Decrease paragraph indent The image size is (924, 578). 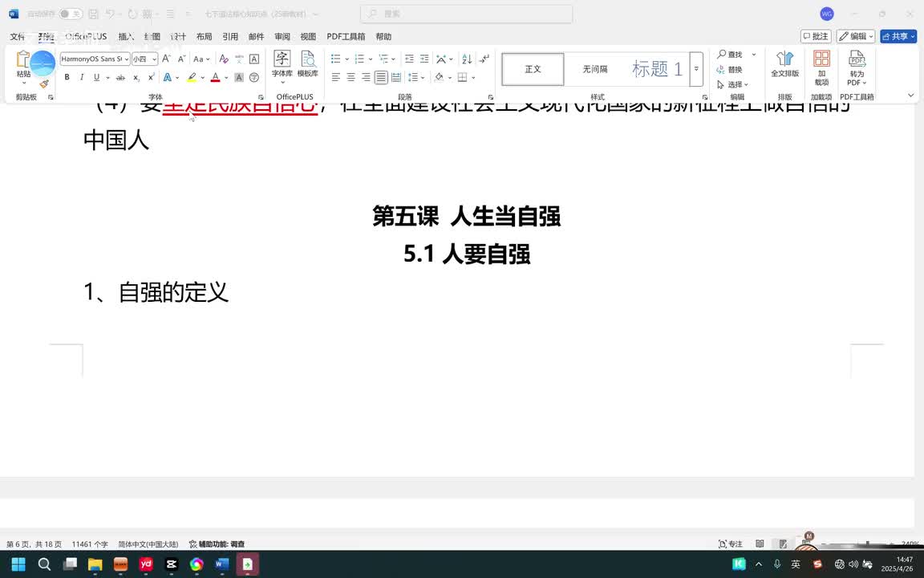pyautogui.click(x=409, y=59)
